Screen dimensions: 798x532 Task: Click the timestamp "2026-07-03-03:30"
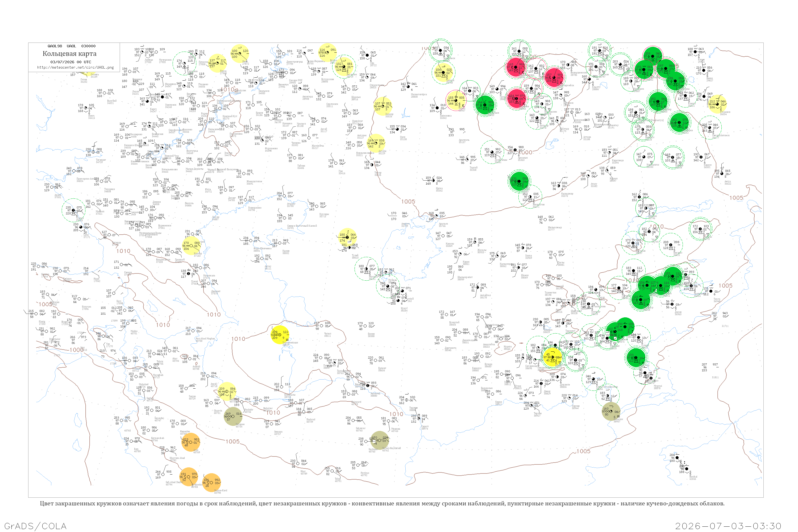728,526
